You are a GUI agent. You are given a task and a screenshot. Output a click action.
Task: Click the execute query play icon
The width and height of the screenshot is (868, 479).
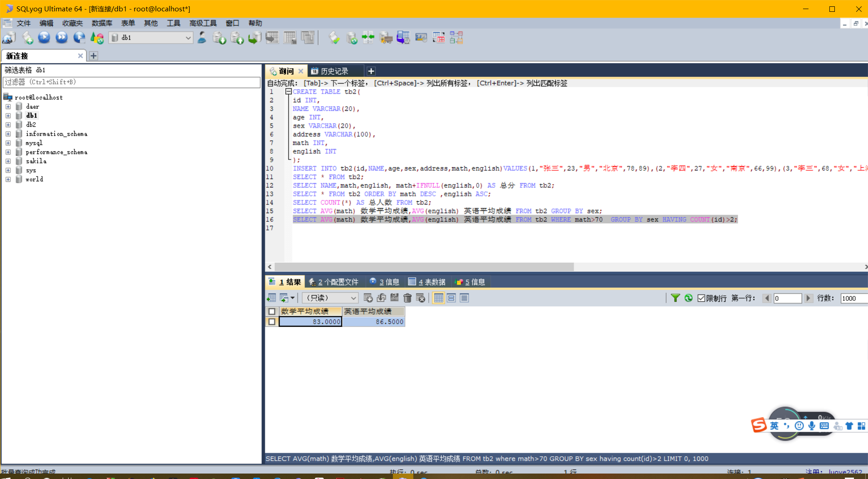pos(44,38)
